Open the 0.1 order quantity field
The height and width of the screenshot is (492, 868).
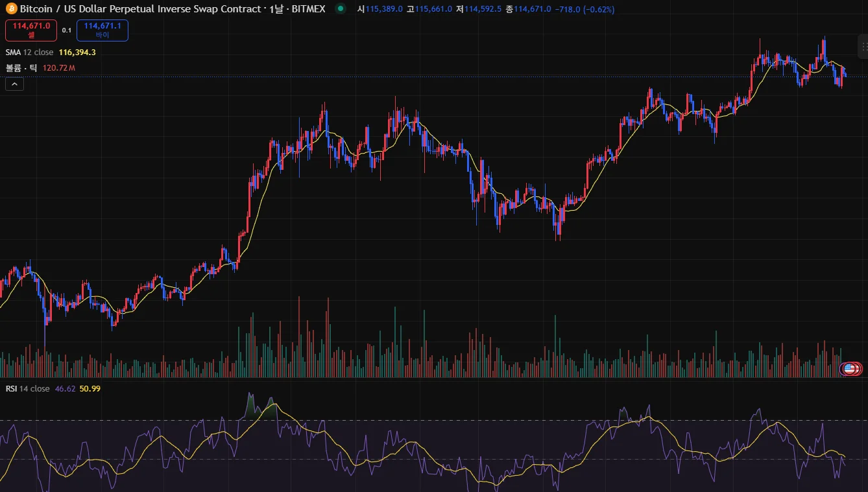point(67,30)
